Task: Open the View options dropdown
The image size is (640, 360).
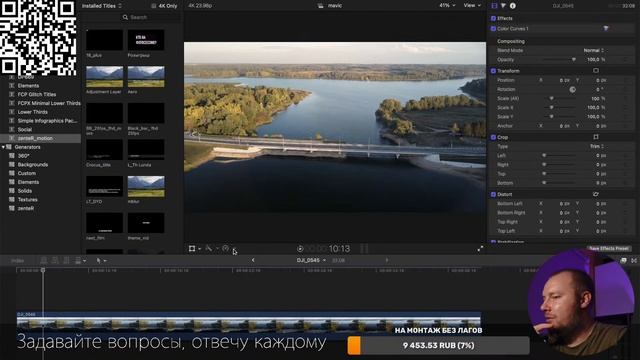Action: pyautogui.click(x=472, y=6)
